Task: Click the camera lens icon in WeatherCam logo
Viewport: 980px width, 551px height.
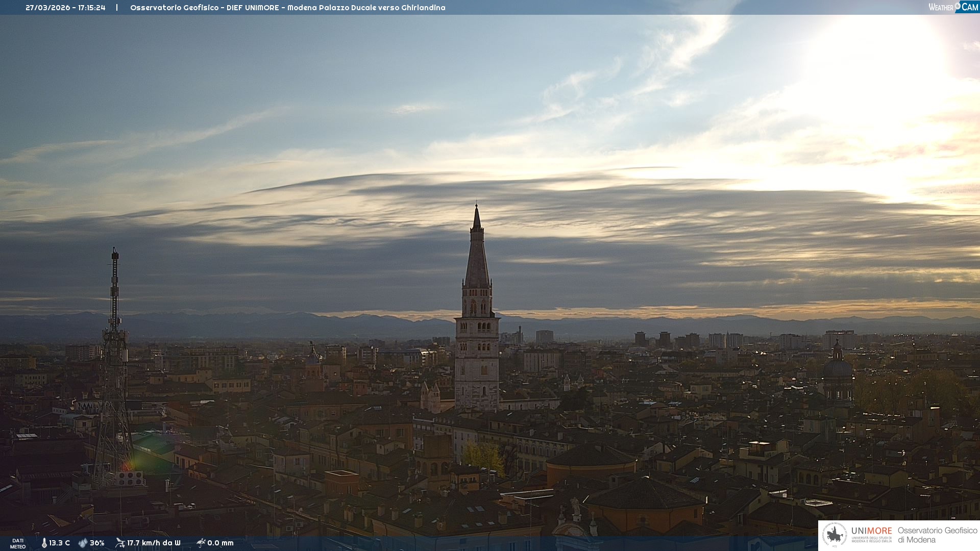Action: [958, 6]
